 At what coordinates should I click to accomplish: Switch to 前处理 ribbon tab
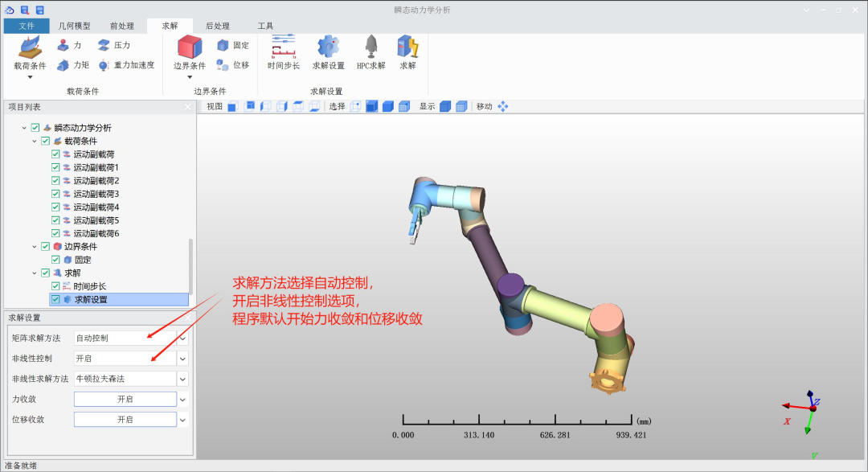(x=122, y=26)
